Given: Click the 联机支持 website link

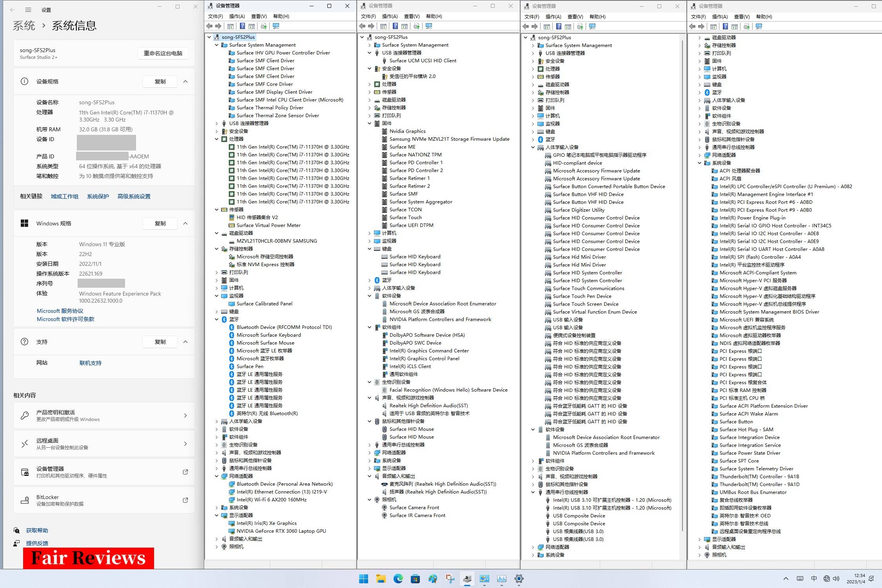Looking at the screenshot, I should [90, 363].
